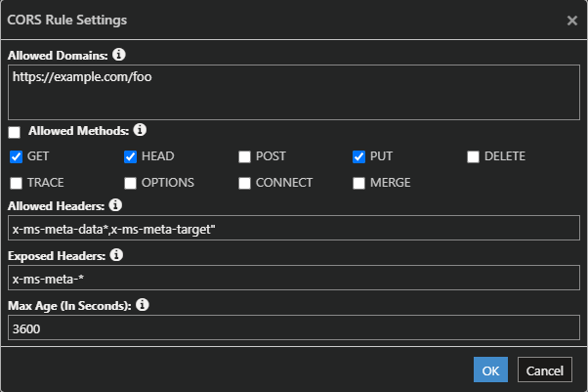588x392 pixels.
Task: Enable the DELETE method checkbox
Action: (474, 156)
